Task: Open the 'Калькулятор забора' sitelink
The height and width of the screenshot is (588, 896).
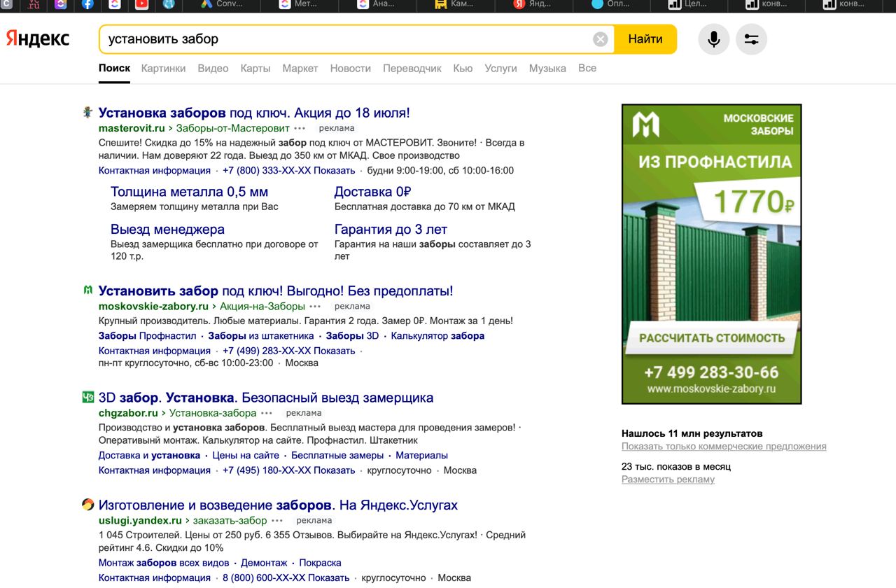Action: pos(437,336)
